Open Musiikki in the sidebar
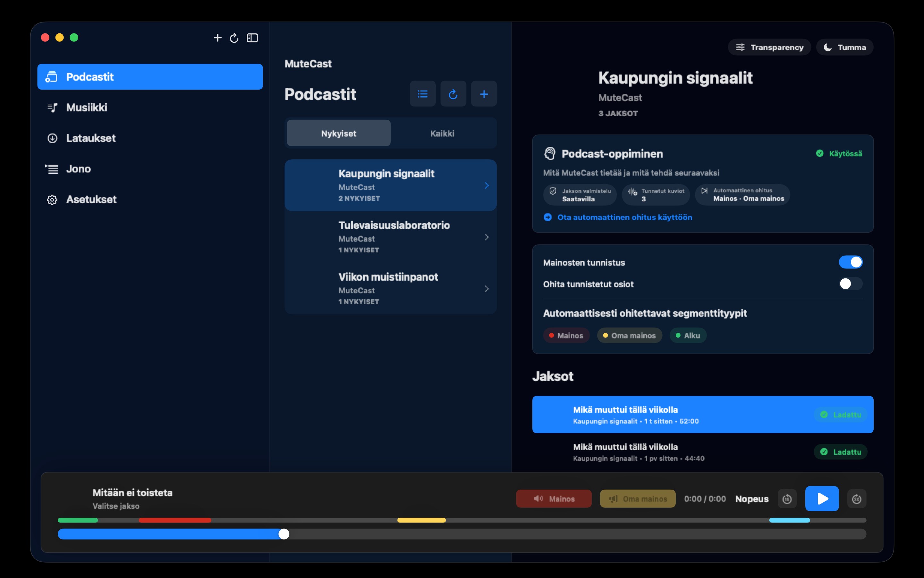Viewport: 924px width, 578px height. (150, 108)
